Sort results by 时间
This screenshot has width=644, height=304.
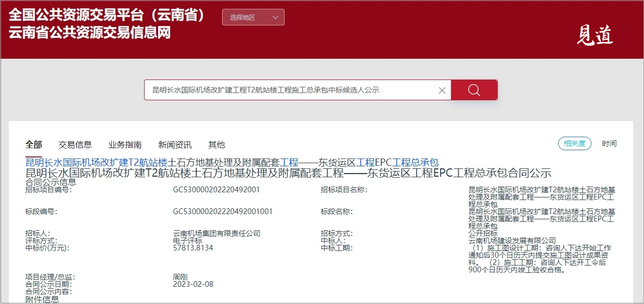[609, 143]
